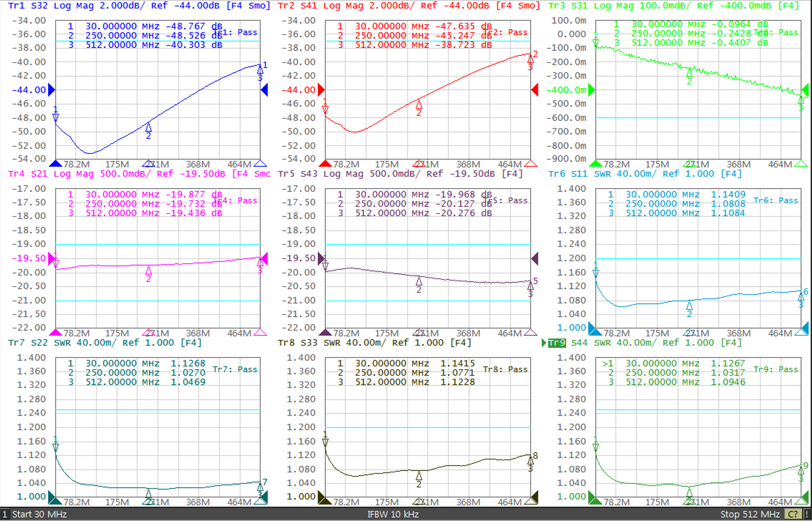Viewport: 812px width, 521px height.
Task: Click the 1.0270 marker readout in Tr7
Action: 188,373
